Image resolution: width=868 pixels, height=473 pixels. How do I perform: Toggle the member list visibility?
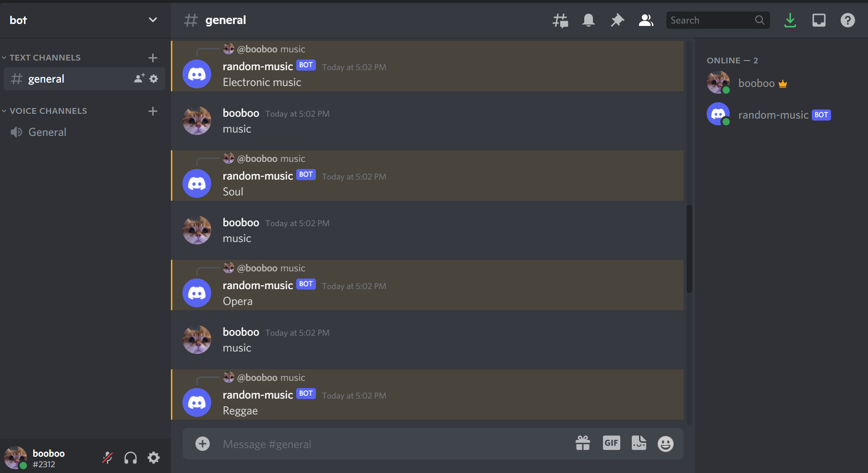click(x=646, y=20)
